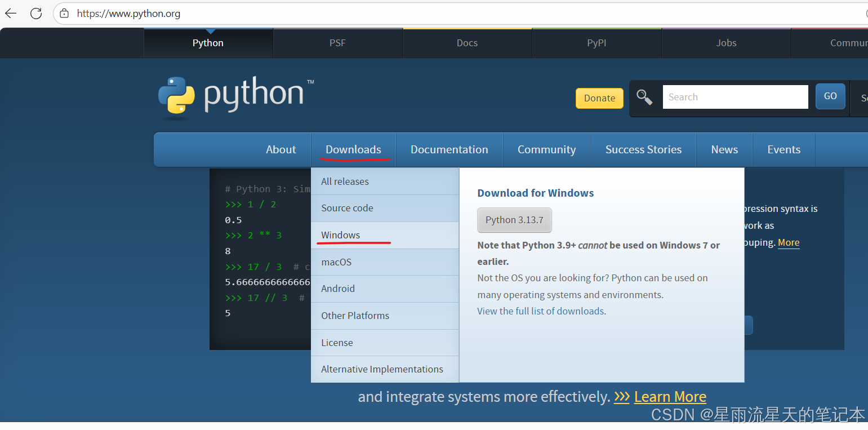Open the Downloads navigation menu
Viewport: 868px width, 430px height.
point(353,149)
